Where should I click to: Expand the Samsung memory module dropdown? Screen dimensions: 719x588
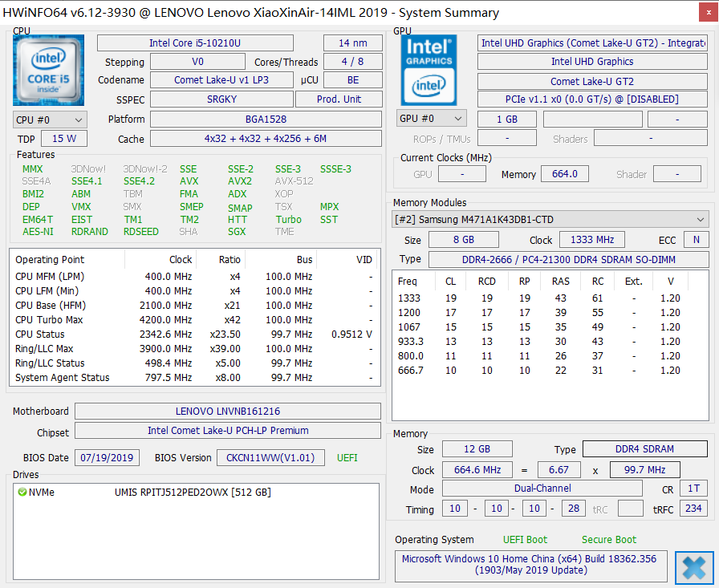[550, 220]
